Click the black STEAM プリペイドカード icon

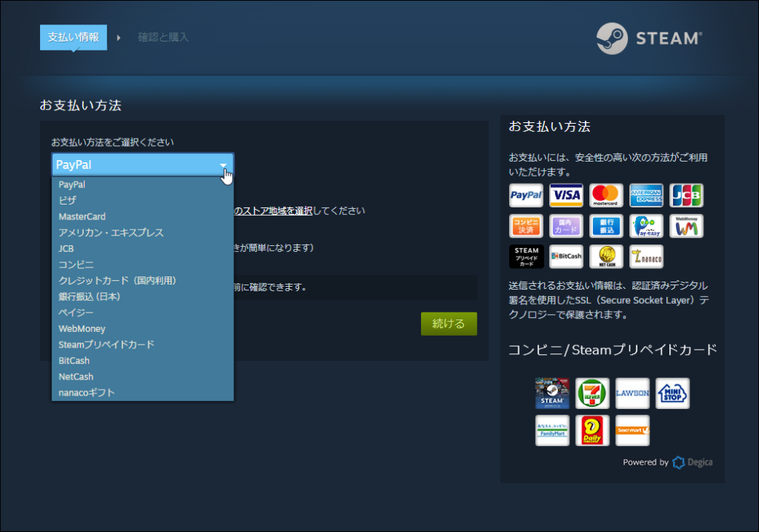point(526,256)
